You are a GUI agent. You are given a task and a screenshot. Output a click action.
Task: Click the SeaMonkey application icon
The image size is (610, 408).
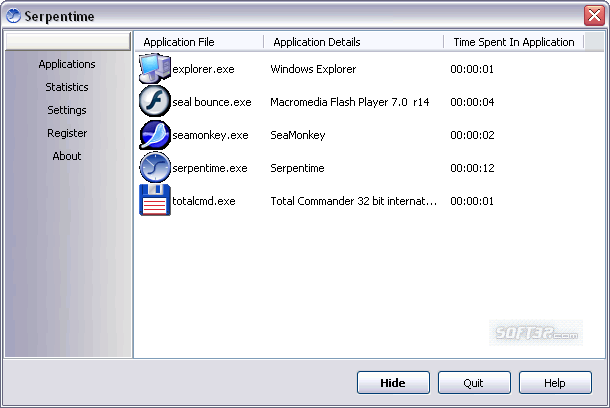[x=155, y=135]
